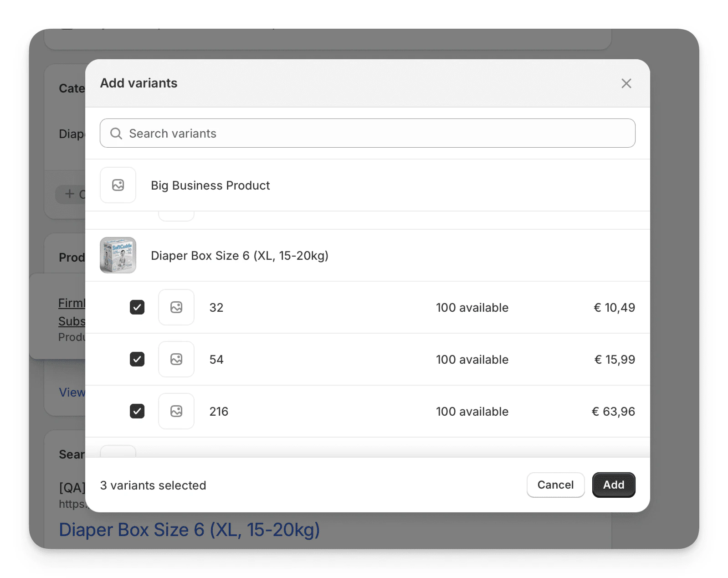Click the image placeholder for variant 32
The image size is (728, 578).
tap(176, 307)
